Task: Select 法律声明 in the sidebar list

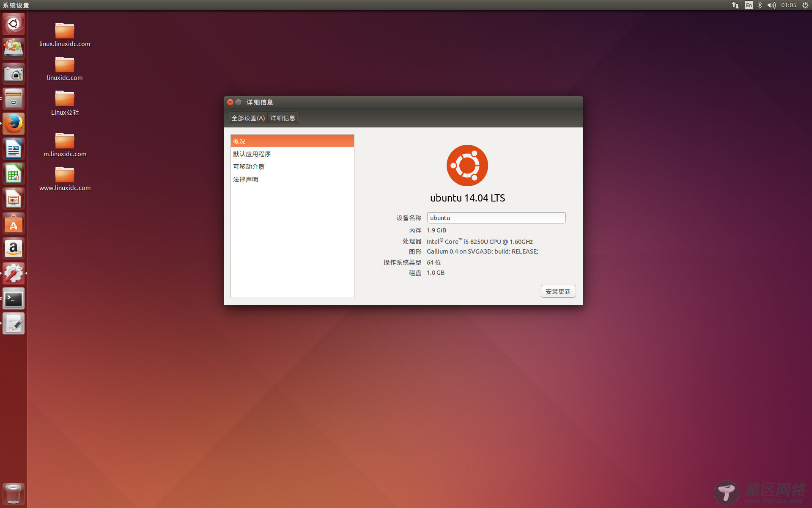Action: click(292, 179)
